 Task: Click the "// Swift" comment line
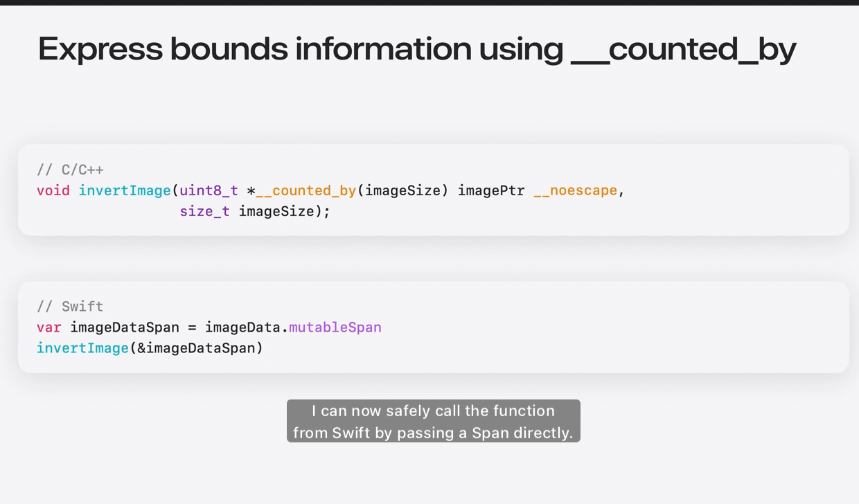pyautogui.click(x=70, y=306)
